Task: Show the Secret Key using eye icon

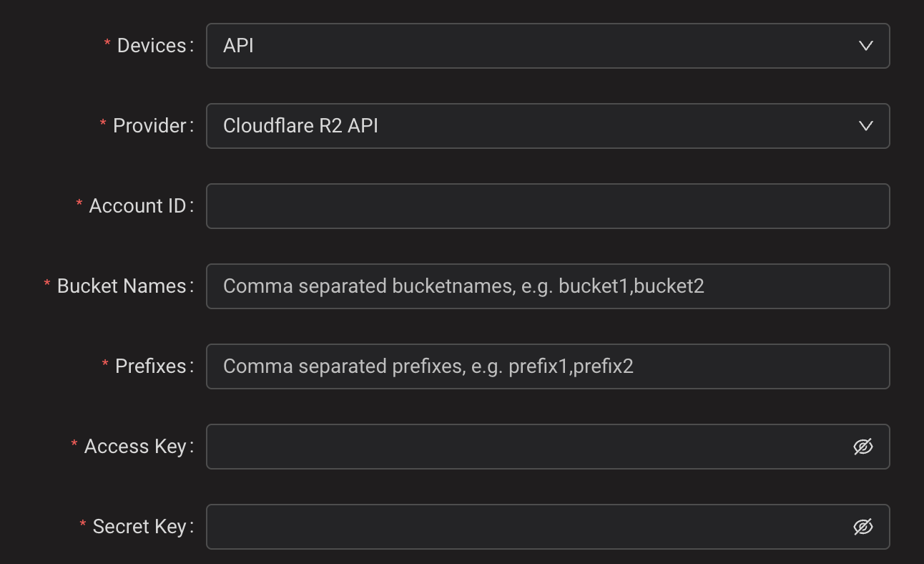Action: pos(863,527)
